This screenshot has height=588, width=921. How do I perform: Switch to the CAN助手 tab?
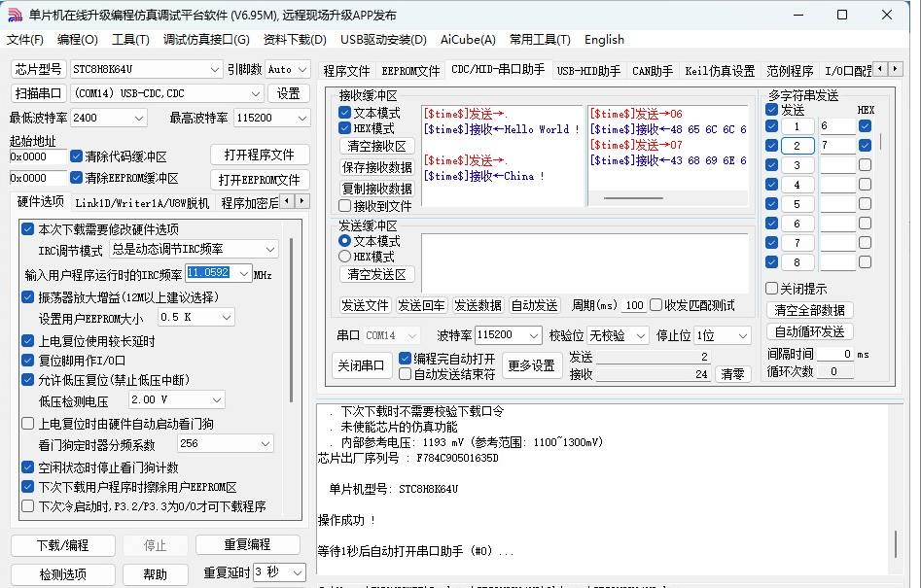(652, 71)
